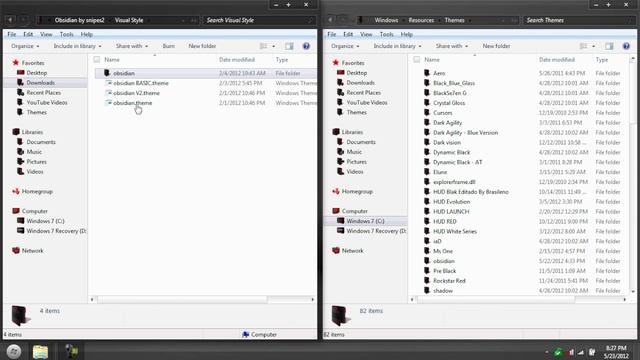Open View menu in right window
The height and width of the screenshot is (360, 640).
point(366,34)
